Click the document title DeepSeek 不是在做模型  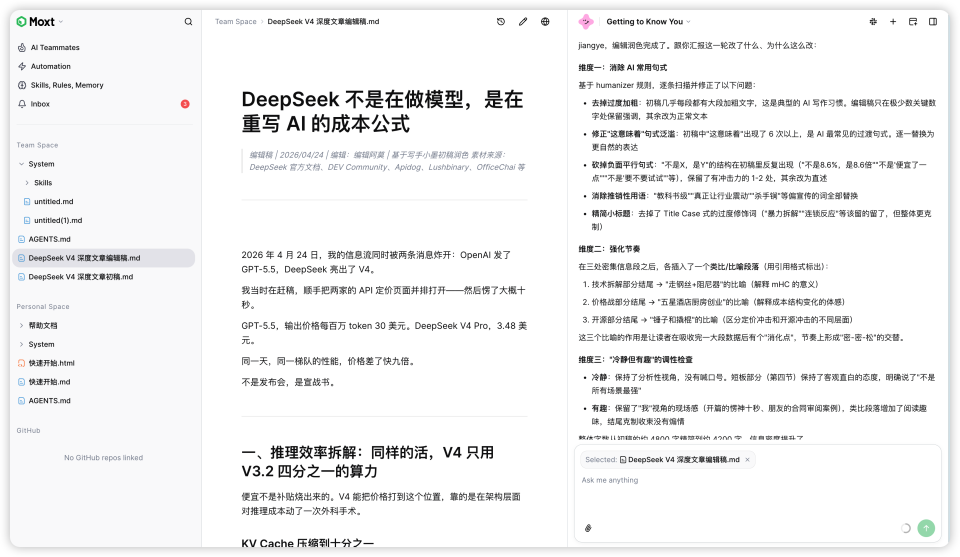[382, 111]
